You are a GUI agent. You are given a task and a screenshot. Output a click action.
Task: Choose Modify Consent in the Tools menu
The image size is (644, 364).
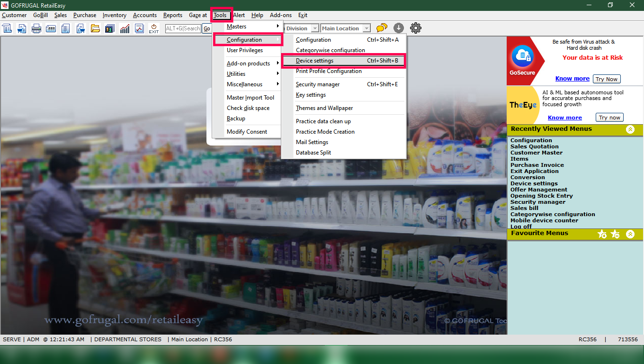point(247,132)
